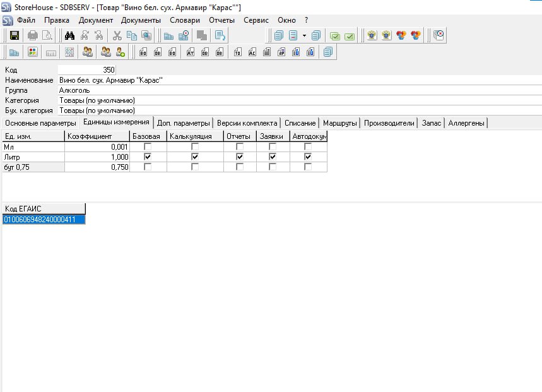Click the scissors Cut icon
The image size is (542, 392).
(x=117, y=35)
